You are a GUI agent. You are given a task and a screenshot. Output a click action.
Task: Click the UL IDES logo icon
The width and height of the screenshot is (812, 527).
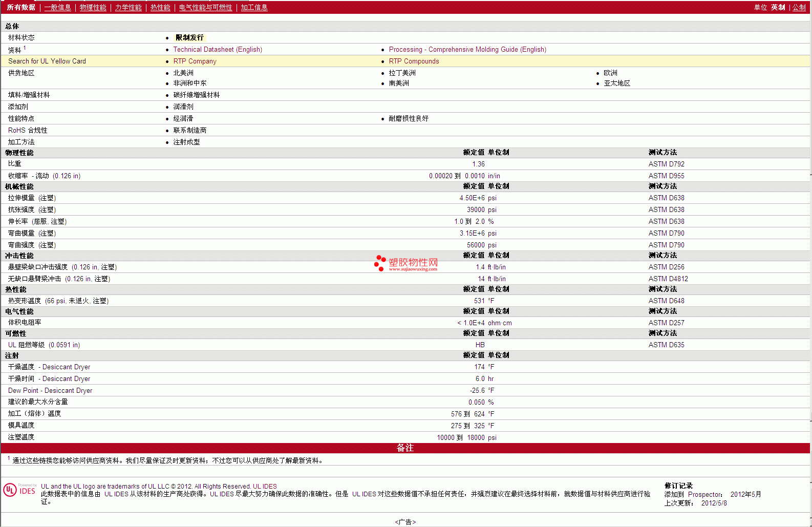pos(20,490)
